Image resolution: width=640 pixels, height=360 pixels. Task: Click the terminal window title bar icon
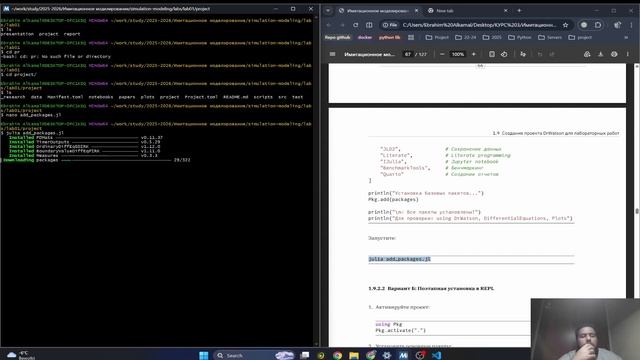pyautogui.click(x=6, y=9)
